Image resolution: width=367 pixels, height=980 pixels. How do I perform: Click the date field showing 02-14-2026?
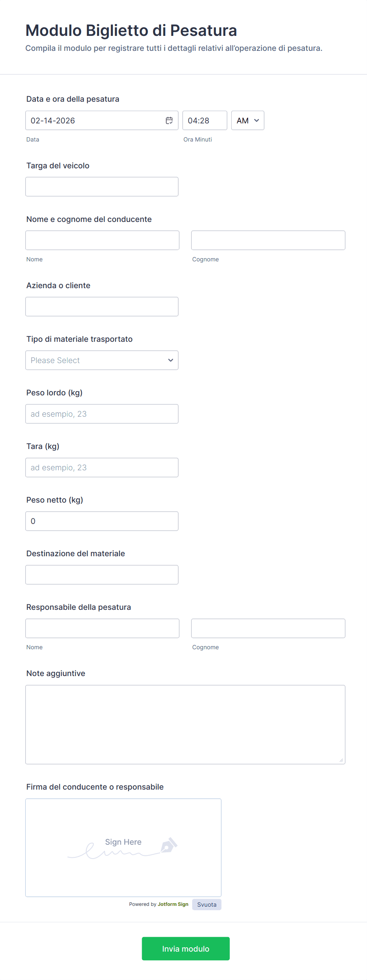tap(95, 121)
